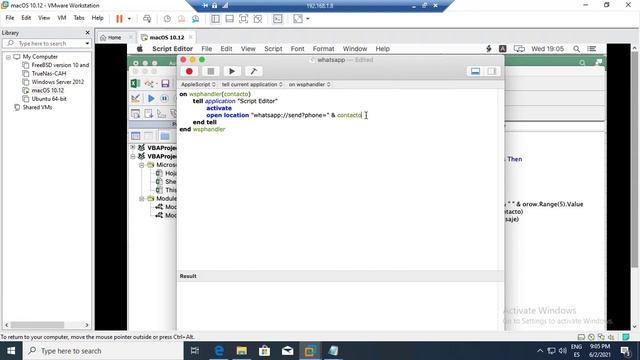640x360 pixels.
Task: Open VMware VM menu
Action: pyautogui.click(x=62, y=18)
